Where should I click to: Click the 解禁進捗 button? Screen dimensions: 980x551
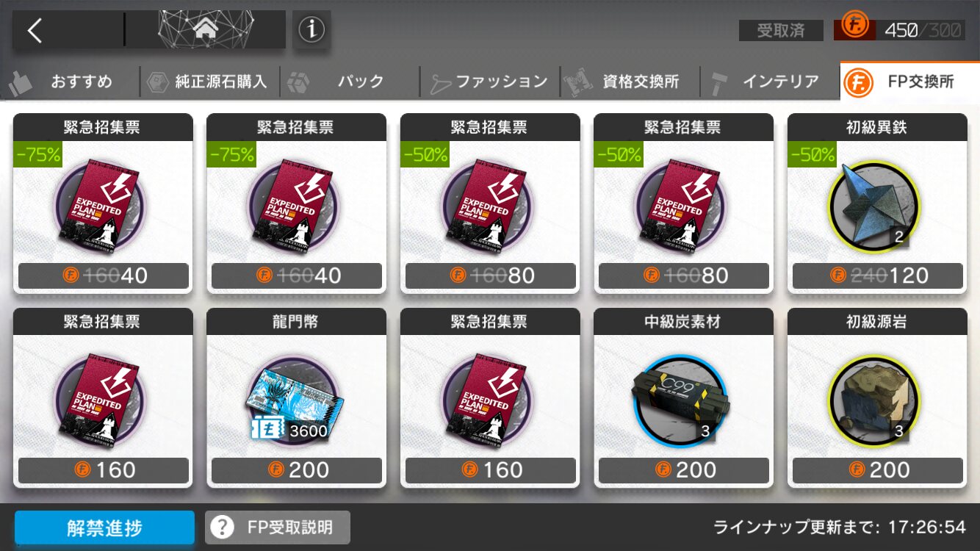[x=104, y=527]
